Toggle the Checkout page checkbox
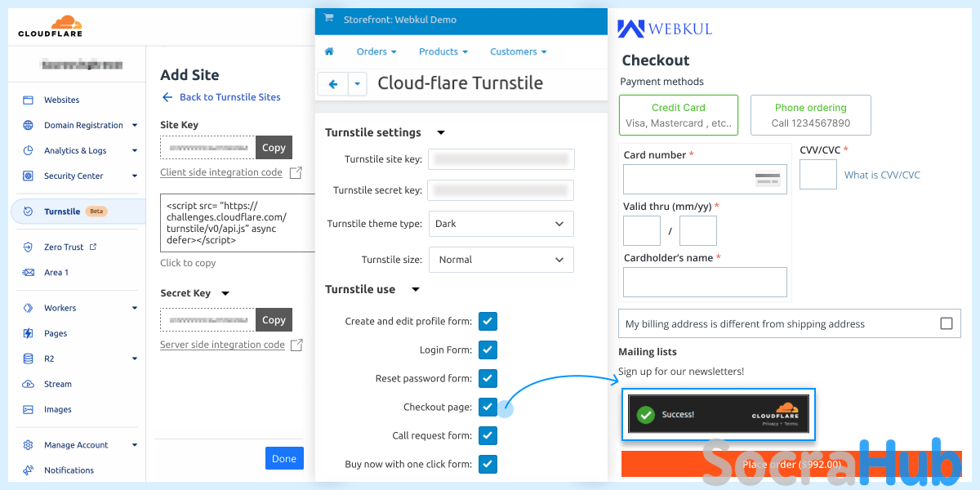 tap(488, 407)
